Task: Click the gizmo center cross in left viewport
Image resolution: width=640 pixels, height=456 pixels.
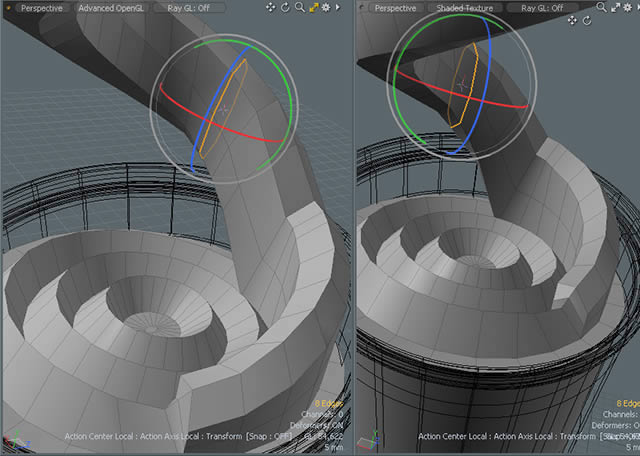Action: tap(224, 109)
